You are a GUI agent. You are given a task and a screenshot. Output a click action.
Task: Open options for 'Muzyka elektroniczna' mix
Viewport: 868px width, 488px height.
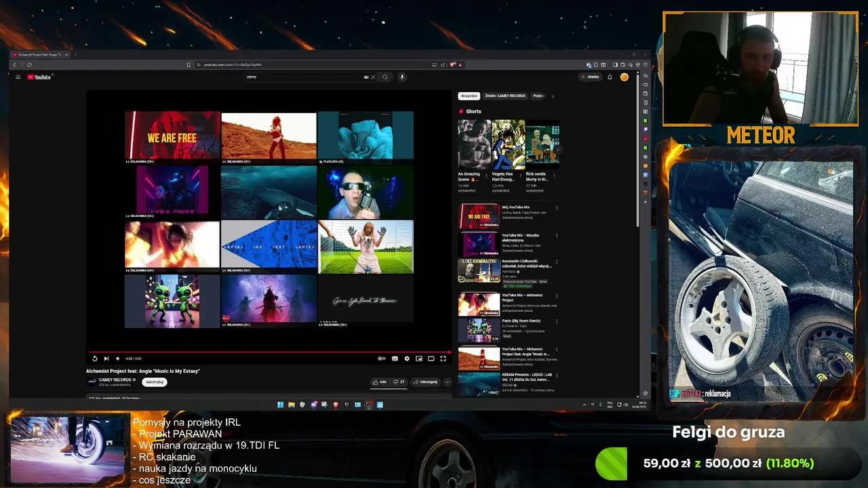(x=557, y=237)
